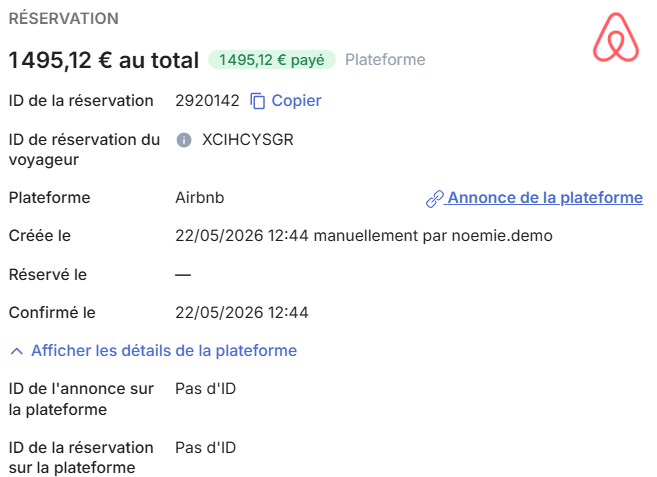Screen dimensions: 657x477
Task: Click the green '1495,12 € payé' badge
Action: 272,60
